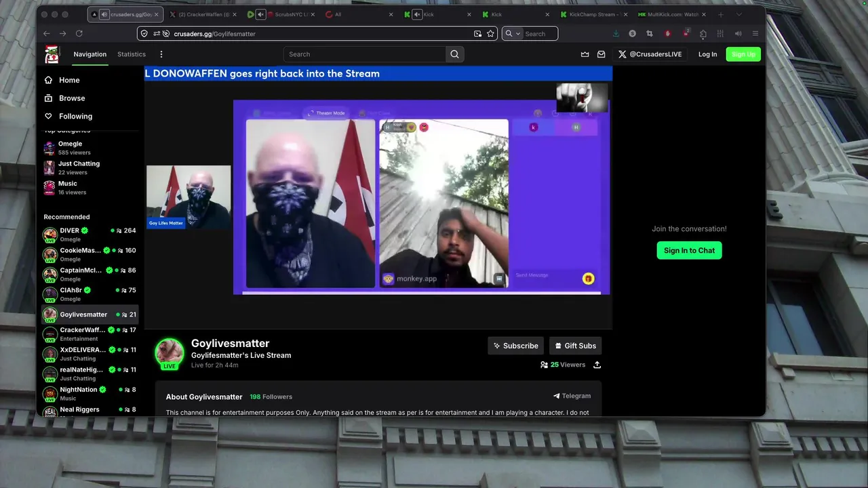Open the three-dot more options menu
Screen dimensions: 868x488
click(x=161, y=54)
